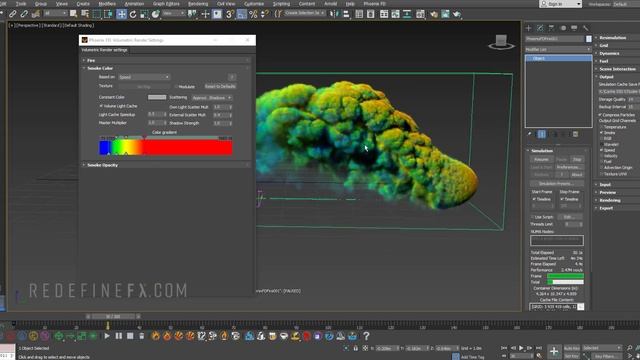Viewport: 640px width, 360px height.
Task: Toggle Use Script checkbox
Action: 533,217
